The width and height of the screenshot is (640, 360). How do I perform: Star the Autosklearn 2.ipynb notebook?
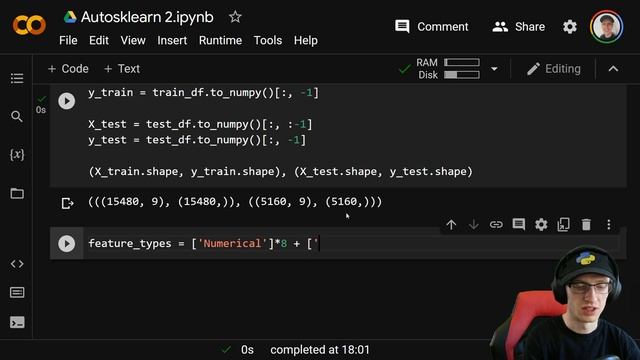pos(235,17)
